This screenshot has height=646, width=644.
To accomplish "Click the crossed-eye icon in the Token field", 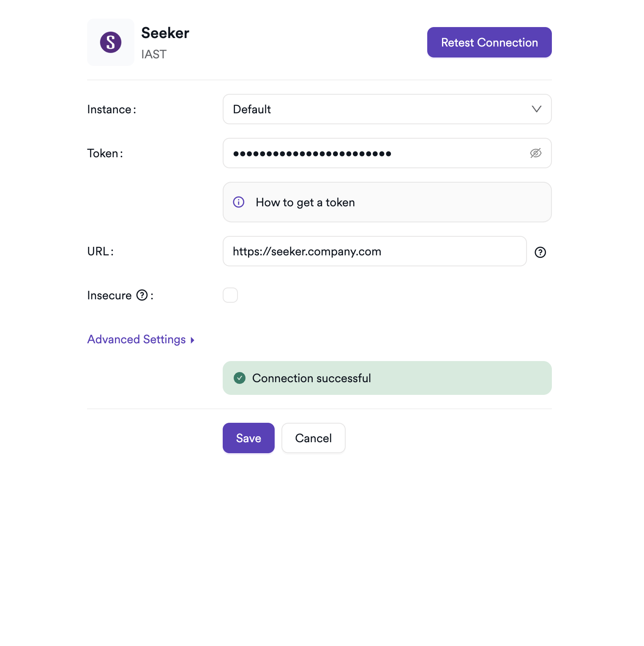I will 536,153.
